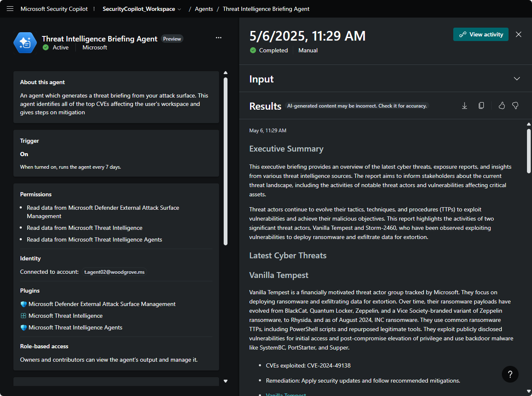Open the SecurityCopilot_Workspace dropdown
This screenshot has height=396, width=532.
point(142,9)
